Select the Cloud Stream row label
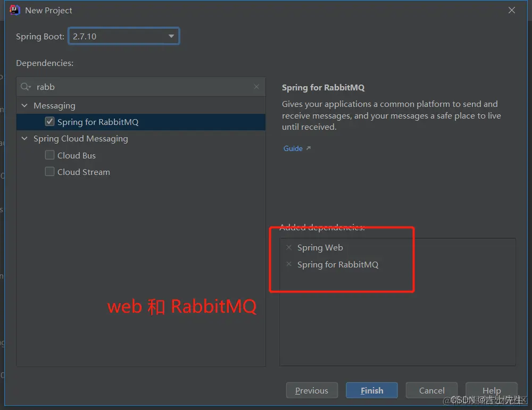This screenshot has width=532, height=410. [x=84, y=172]
